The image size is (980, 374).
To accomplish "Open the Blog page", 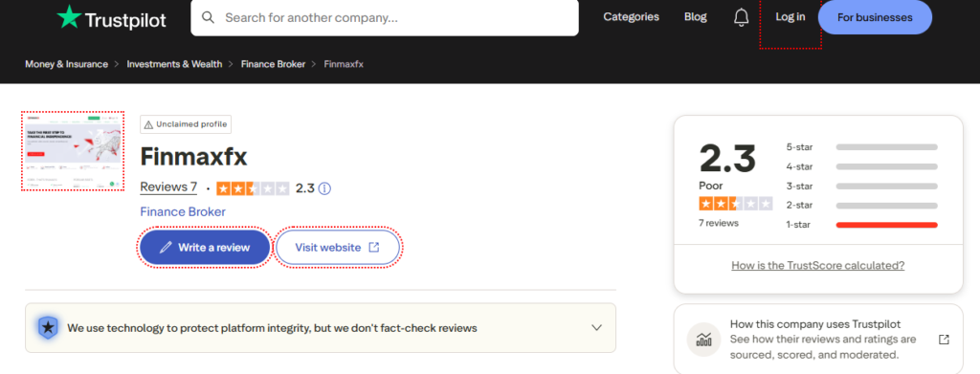I will coord(696,17).
